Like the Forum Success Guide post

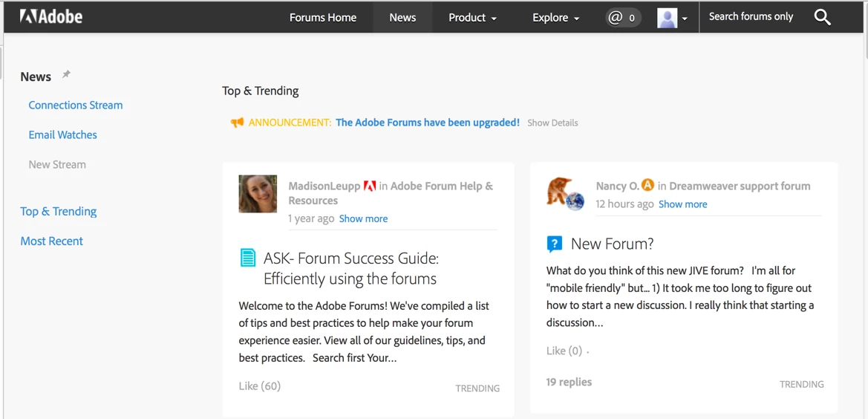259,386
